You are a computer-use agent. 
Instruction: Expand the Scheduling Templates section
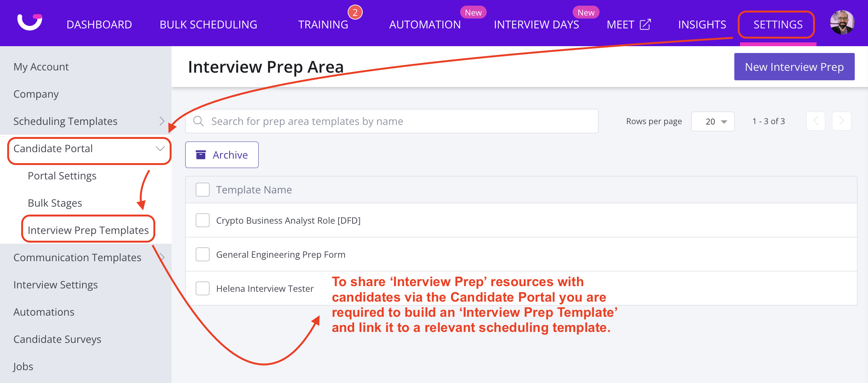tap(162, 121)
